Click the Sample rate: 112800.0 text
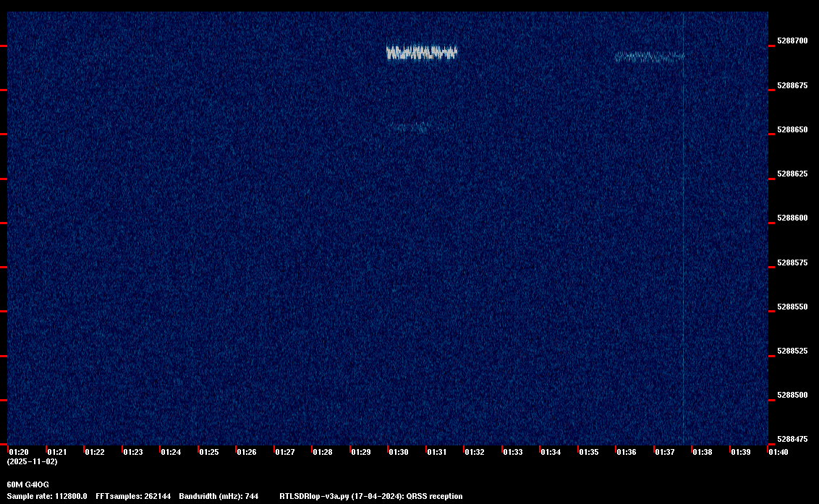This screenshot has height=504, width=819. 47,496
